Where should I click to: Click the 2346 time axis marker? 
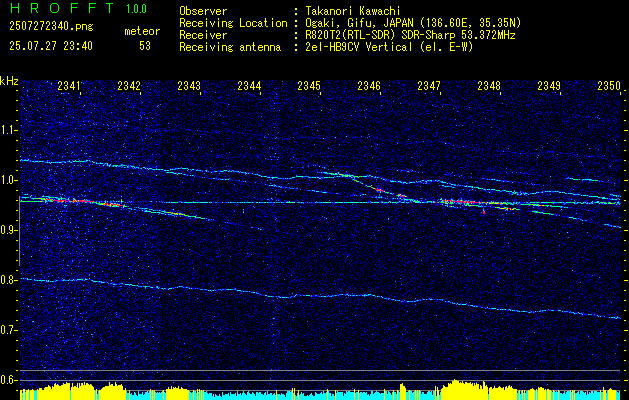(369, 86)
